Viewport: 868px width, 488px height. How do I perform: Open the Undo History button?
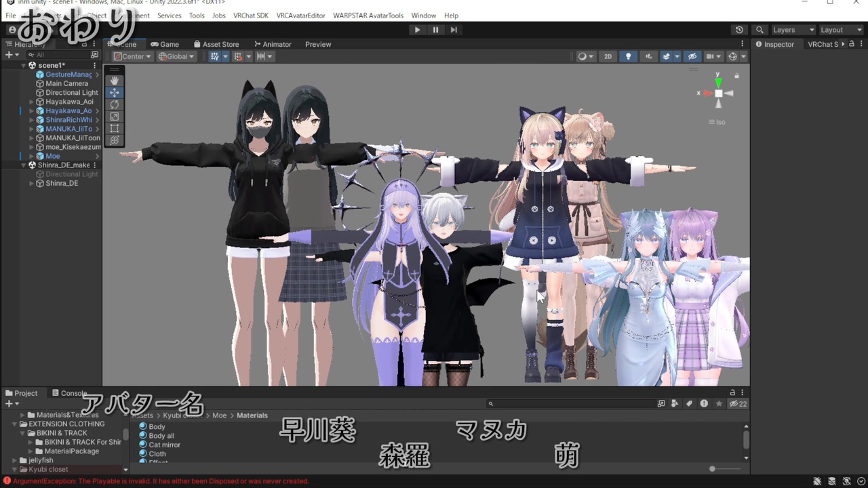(x=739, y=30)
